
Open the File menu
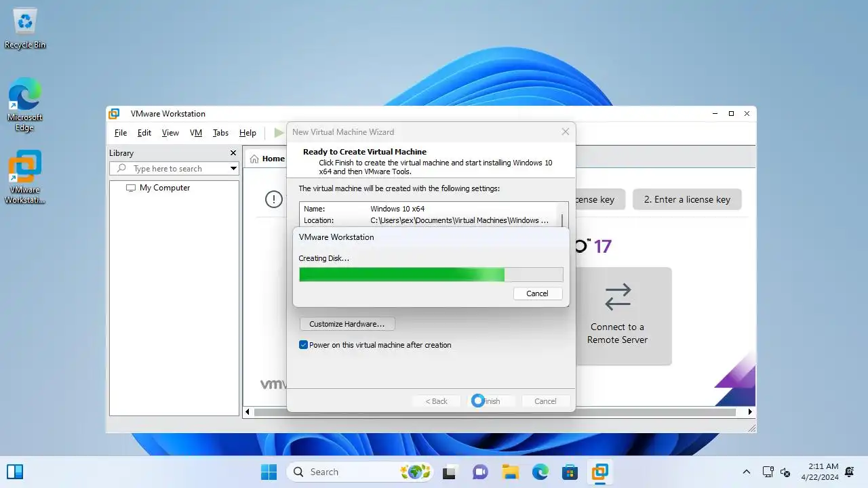pyautogui.click(x=121, y=133)
